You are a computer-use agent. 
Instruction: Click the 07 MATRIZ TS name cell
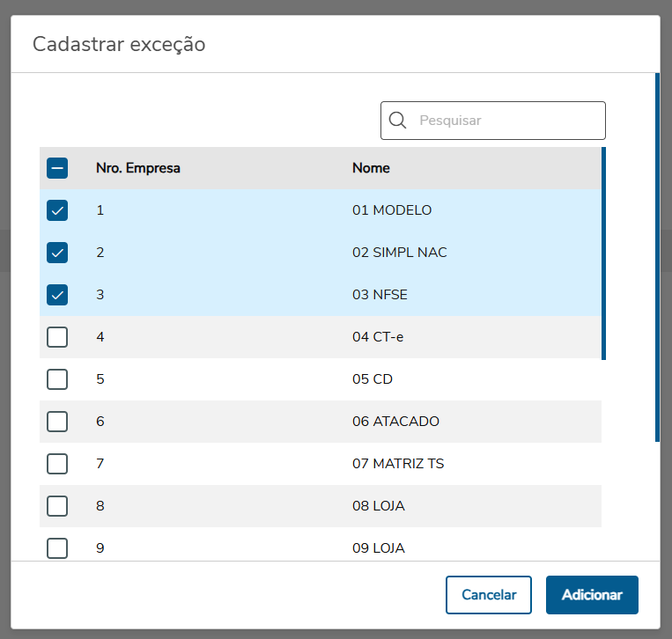click(398, 464)
